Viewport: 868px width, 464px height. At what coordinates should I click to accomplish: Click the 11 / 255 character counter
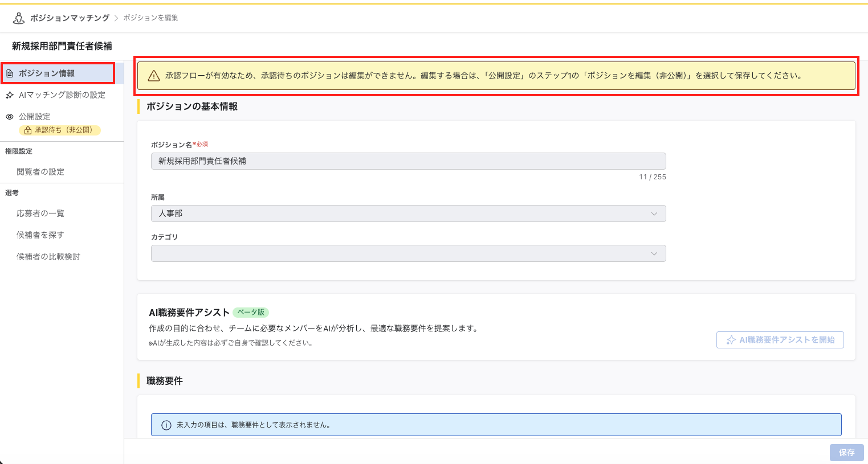[x=652, y=177]
